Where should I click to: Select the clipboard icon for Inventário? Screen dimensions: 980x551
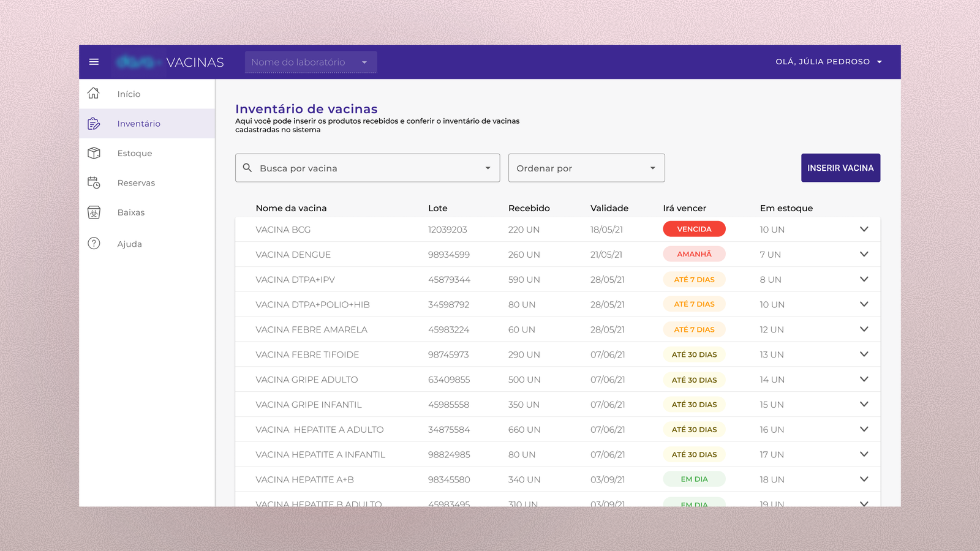(94, 123)
